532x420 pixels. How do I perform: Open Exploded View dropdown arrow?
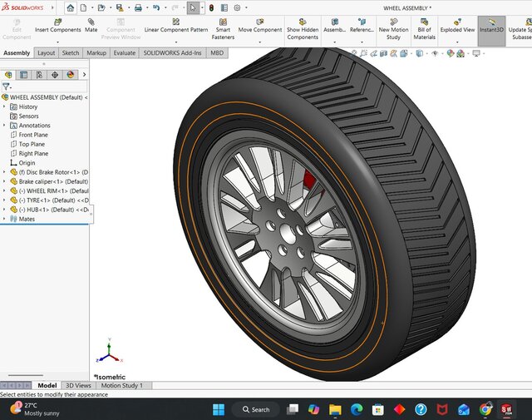pos(457,42)
